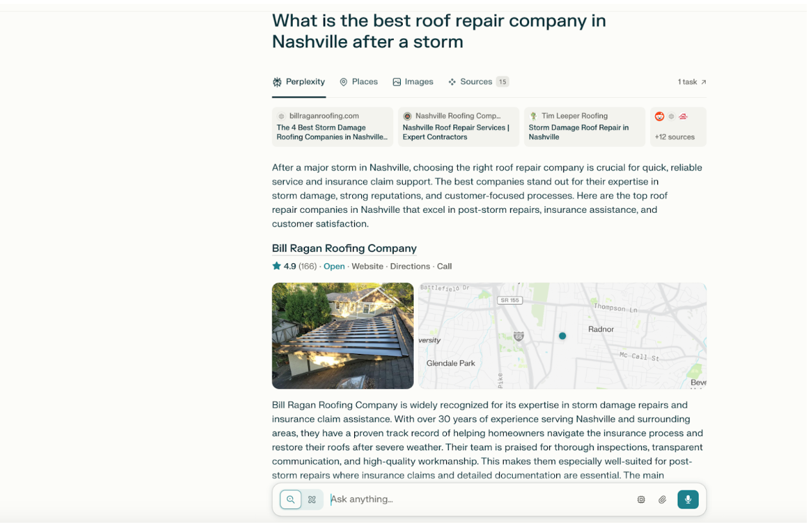
Task: Click the attach file paperclip icon
Action: click(662, 499)
